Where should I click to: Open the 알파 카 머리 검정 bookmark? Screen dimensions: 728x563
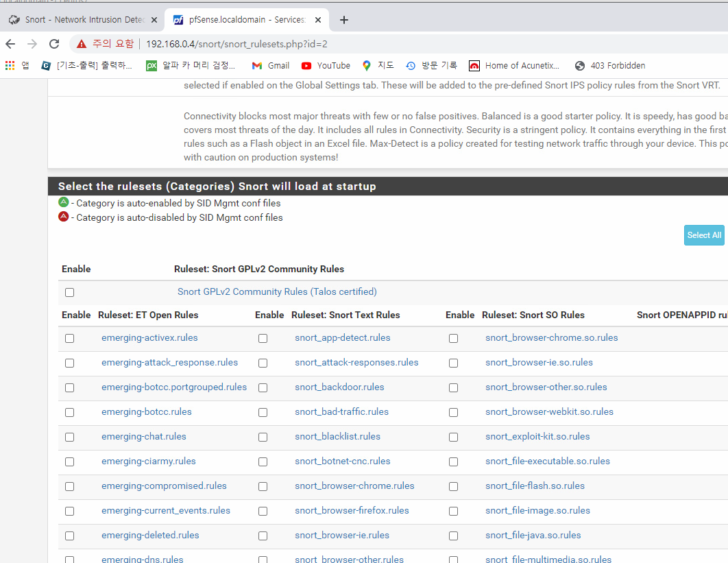click(191, 66)
